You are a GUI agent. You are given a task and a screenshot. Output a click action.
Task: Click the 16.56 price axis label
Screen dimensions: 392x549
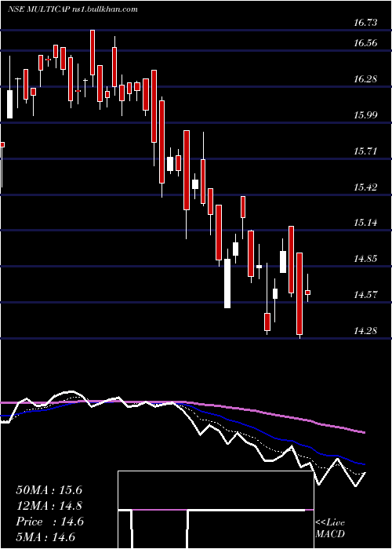(365, 43)
